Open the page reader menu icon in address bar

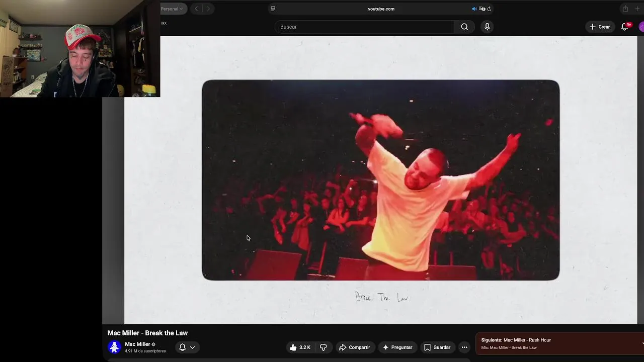tap(273, 9)
